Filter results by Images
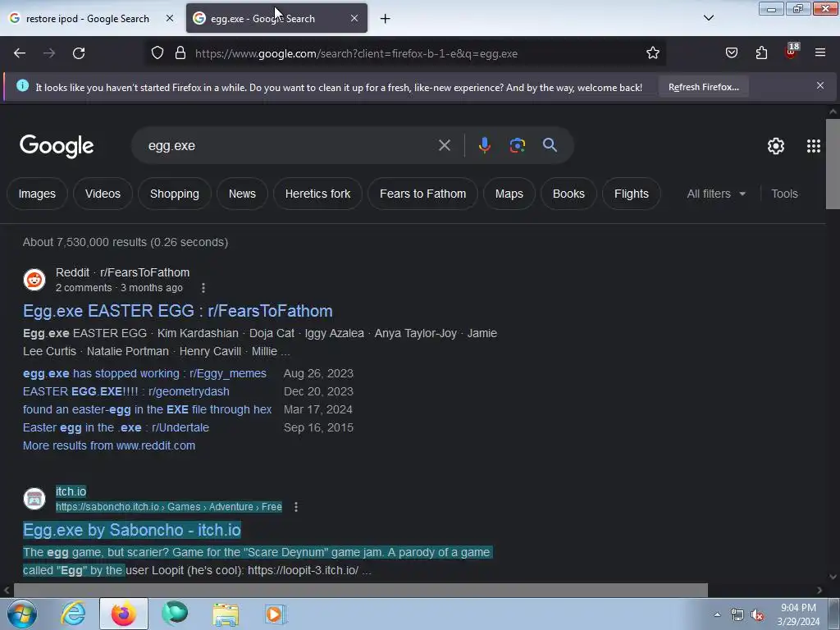Screen dimensions: 840x630 (37, 194)
